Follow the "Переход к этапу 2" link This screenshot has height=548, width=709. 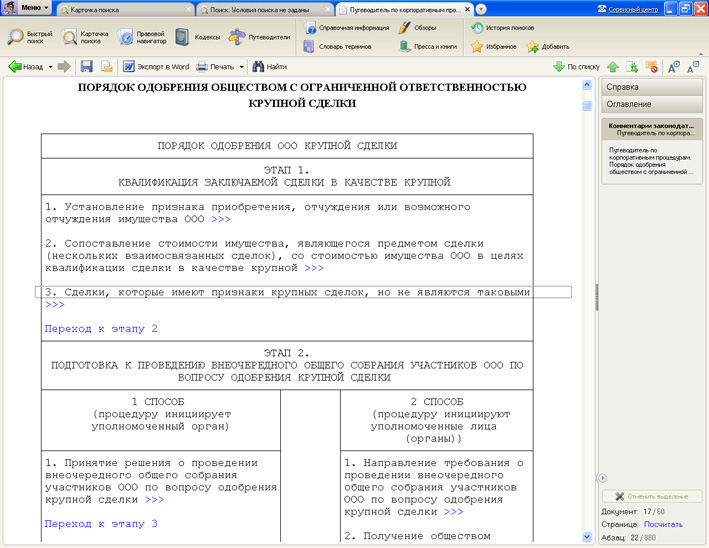(101, 328)
